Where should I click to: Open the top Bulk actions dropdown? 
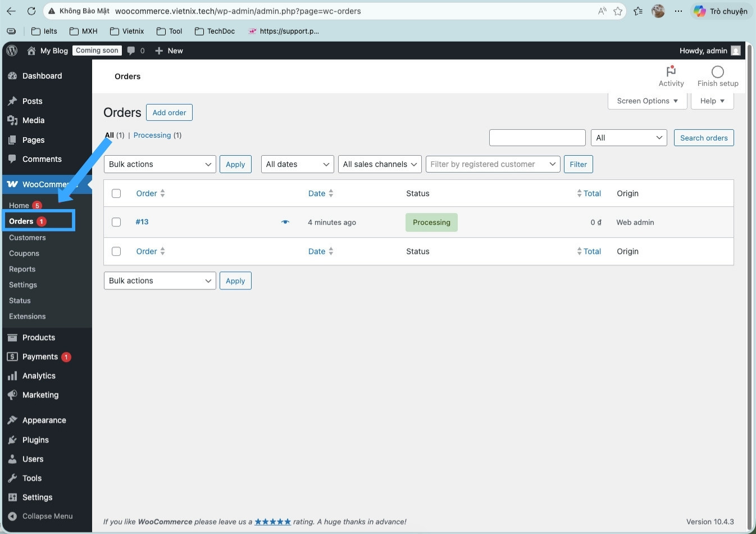[x=160, y=164]
